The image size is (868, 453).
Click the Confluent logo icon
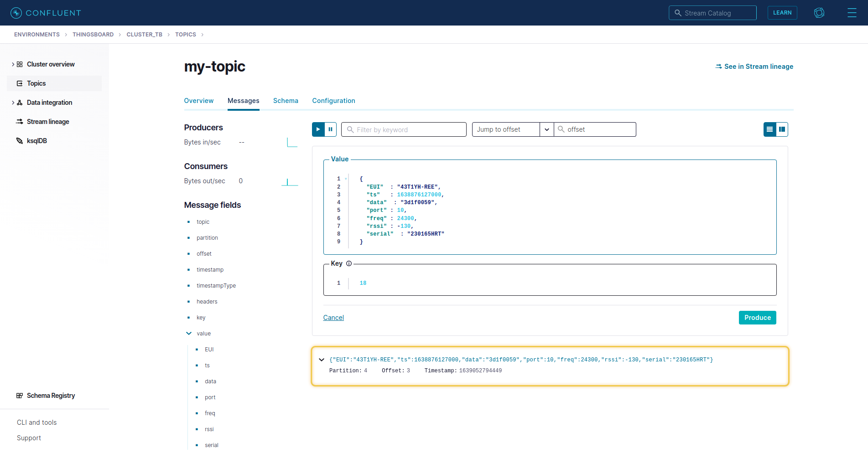pos(16,13)
